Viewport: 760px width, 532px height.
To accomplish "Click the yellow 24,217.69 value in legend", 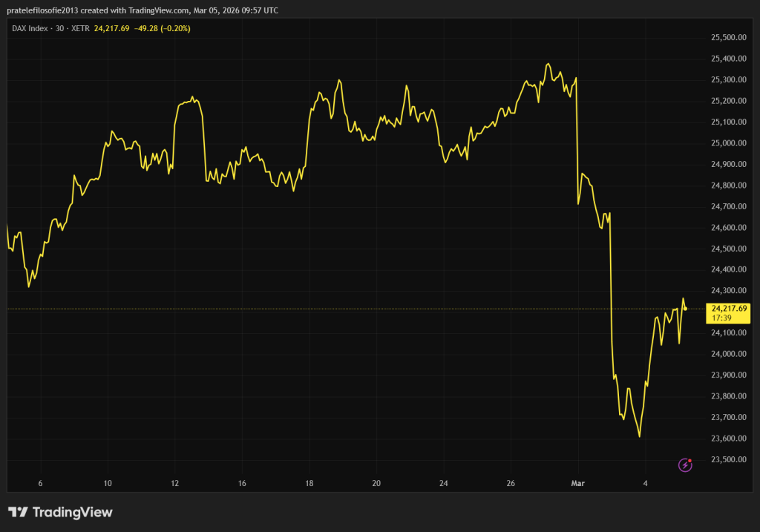I will click(111, 28).
